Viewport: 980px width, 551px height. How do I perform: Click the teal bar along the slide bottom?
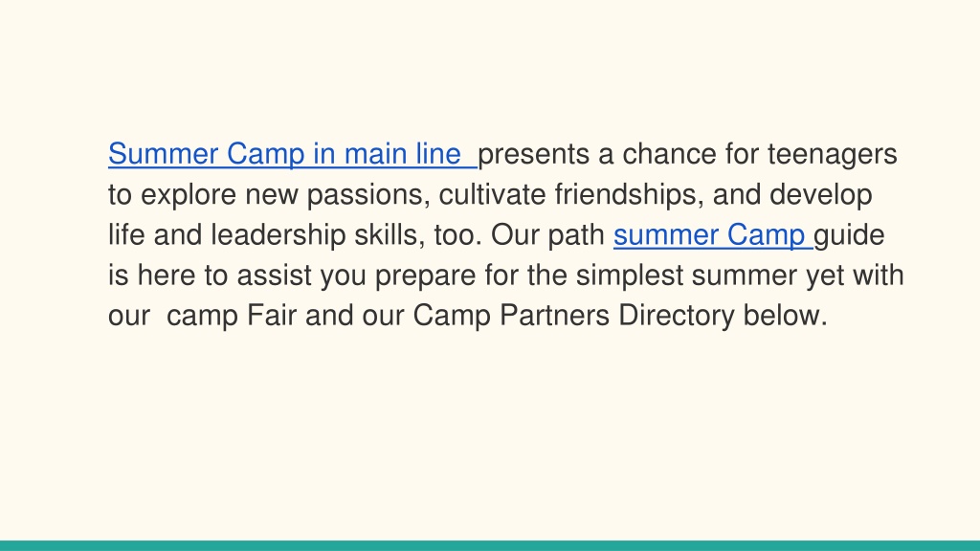click(x=490, y=545)
